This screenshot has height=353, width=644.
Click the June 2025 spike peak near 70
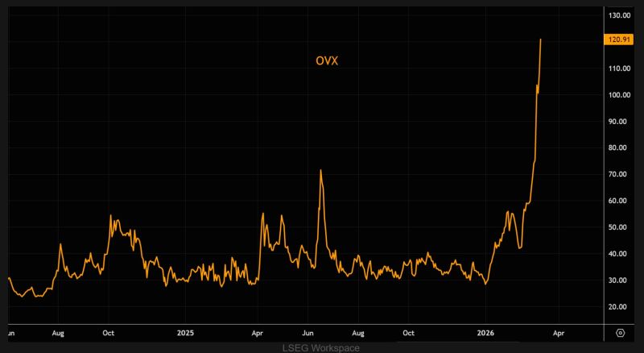[320, 170]
